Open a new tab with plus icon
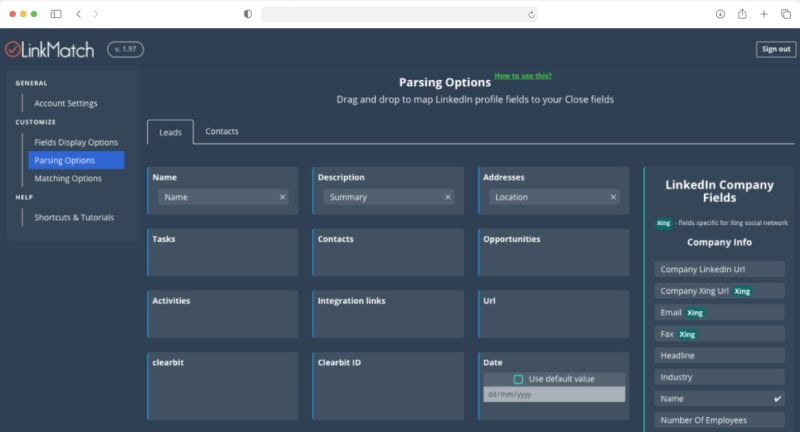This screenshot has height=432, width=800. pyautogui.click(x=764, y=14)
